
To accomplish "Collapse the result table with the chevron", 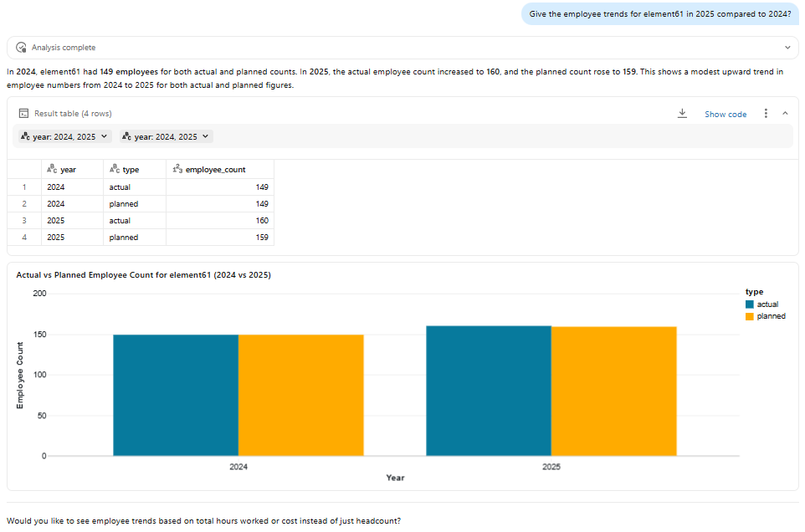I will tap(784, 114).
